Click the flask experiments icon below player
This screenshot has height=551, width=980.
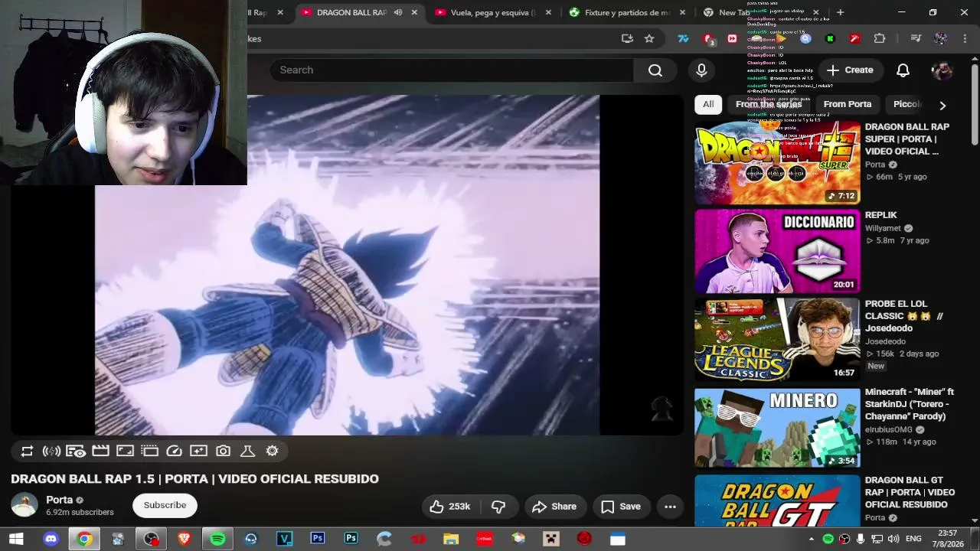tap(247, 452)
